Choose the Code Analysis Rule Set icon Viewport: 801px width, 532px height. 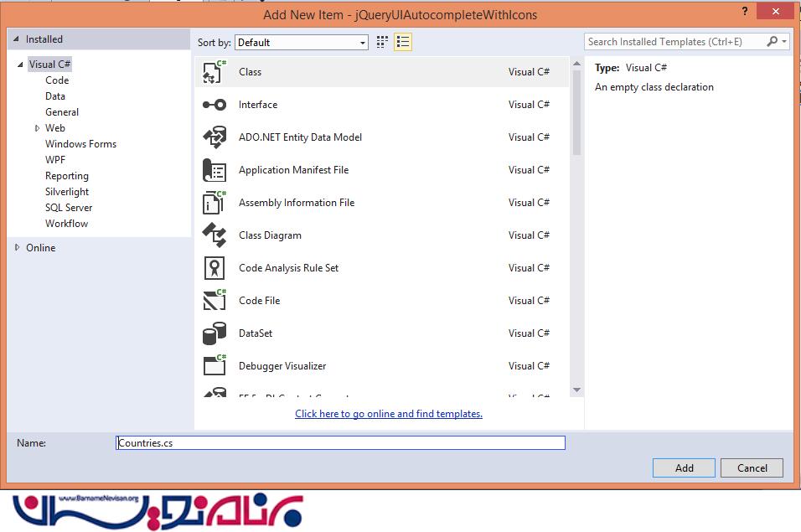pos(214,268)
